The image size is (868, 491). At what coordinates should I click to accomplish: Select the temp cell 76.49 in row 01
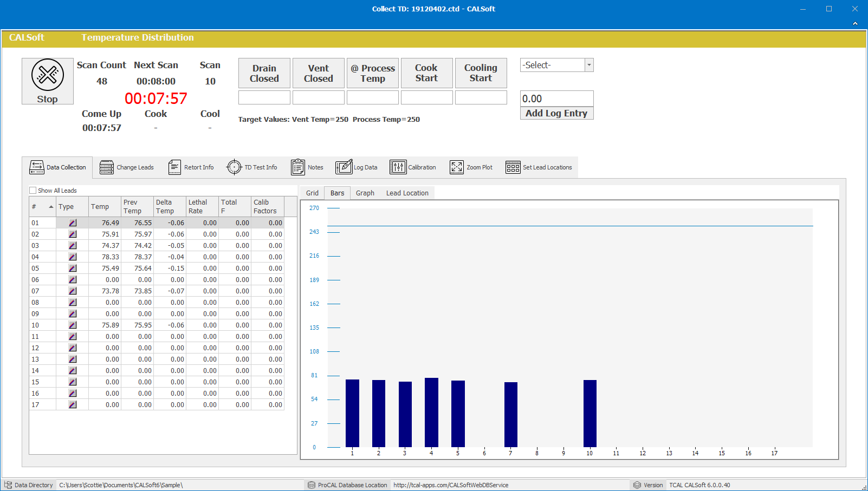[105, 223]
